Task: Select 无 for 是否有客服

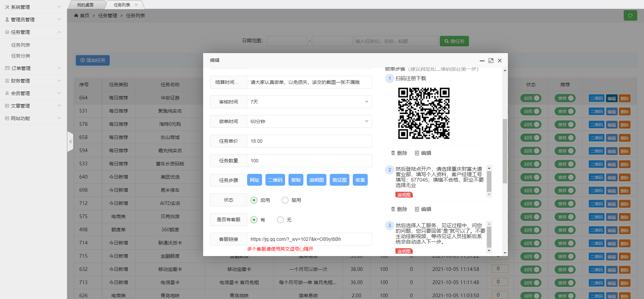Action: pyautogui.click(x=280, y=220)
